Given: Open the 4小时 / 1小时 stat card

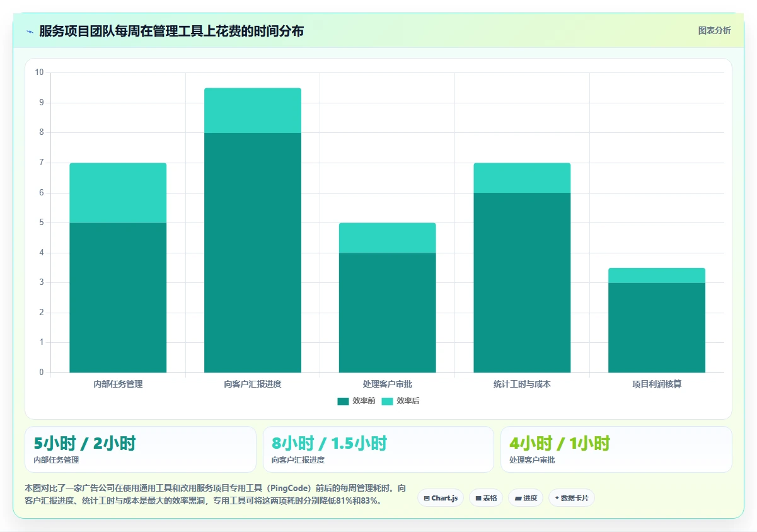Looking at the screenshot, I should point(616,449).
